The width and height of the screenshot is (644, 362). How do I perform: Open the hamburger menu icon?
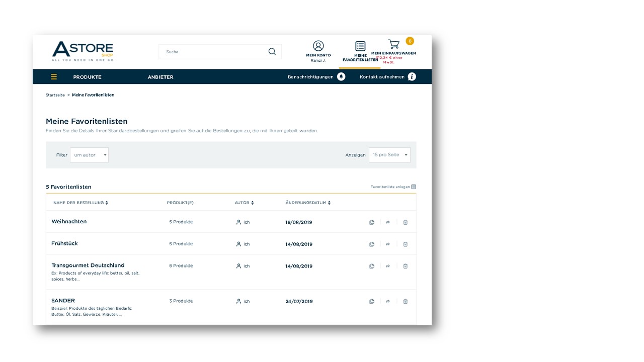pyautogui.click(x=54, y=77)
